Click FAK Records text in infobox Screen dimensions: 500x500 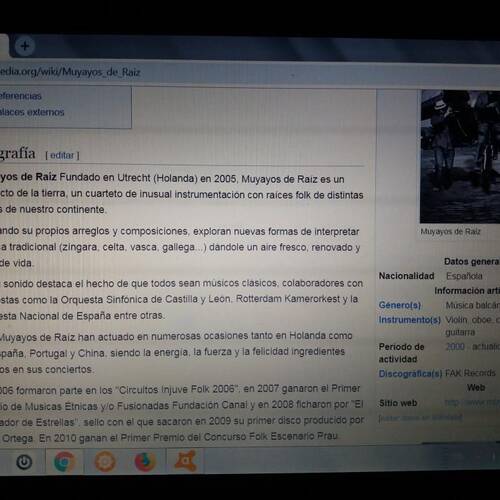(x=470, y=373)
